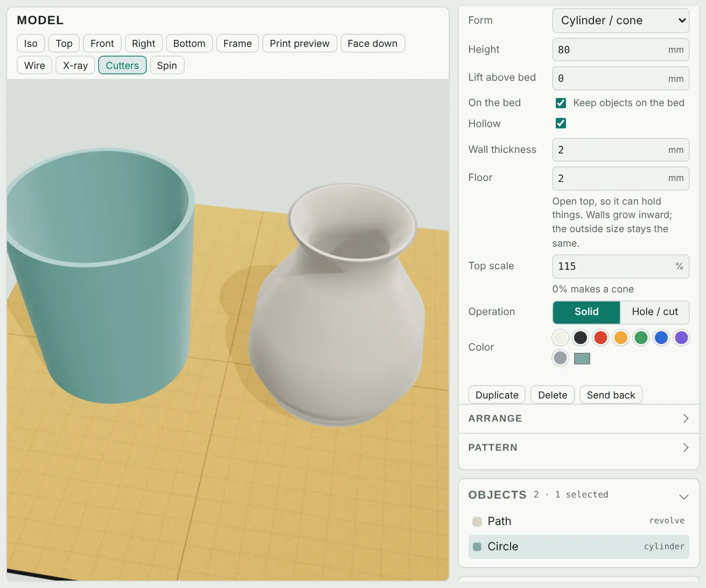Click the Floor thickness input
This screenshot has width=706, height=588.
[621, 178]
